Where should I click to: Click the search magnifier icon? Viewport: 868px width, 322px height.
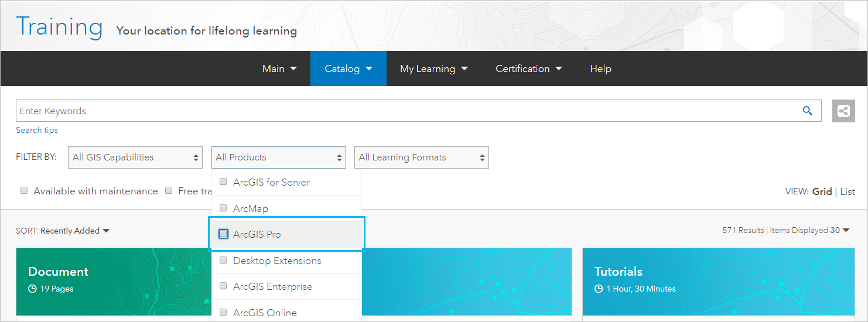click(x=808, y=111)
